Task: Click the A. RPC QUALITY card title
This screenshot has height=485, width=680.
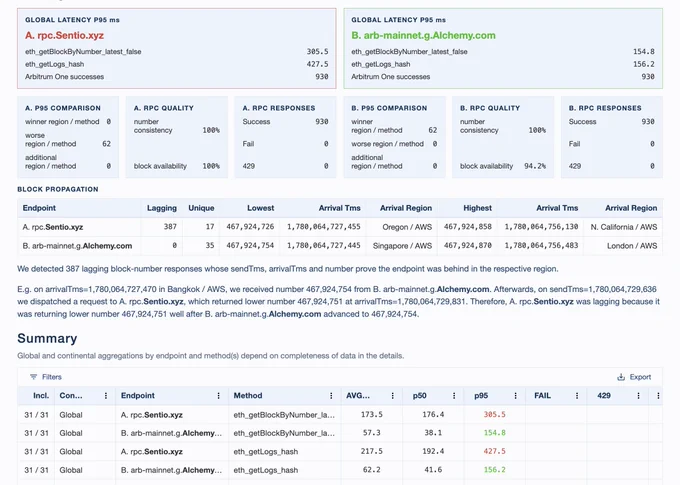Action: point(163,108)
